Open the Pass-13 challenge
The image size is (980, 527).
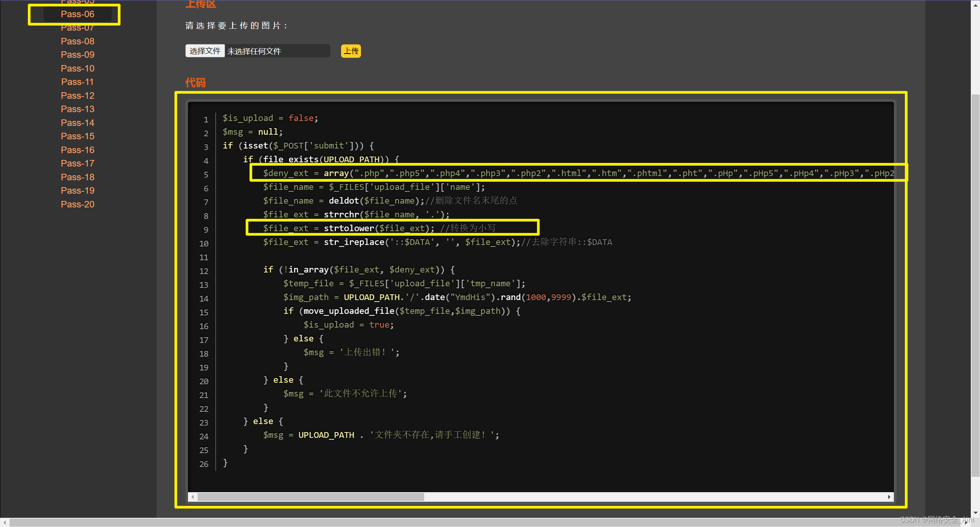[77, 109]
